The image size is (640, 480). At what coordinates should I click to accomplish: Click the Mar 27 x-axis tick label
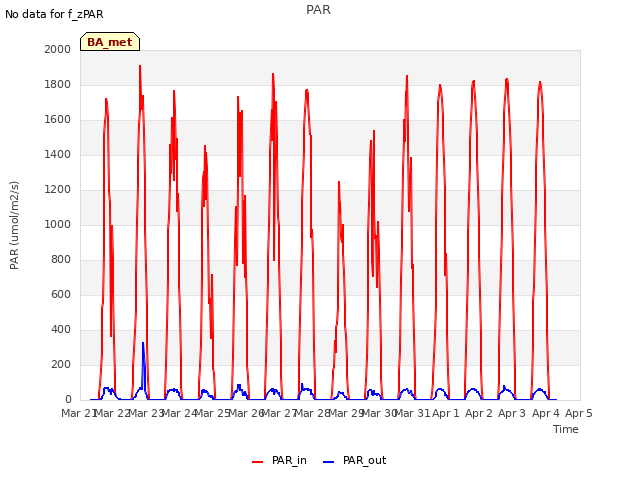pyautogui.click(x=279, y=413)
